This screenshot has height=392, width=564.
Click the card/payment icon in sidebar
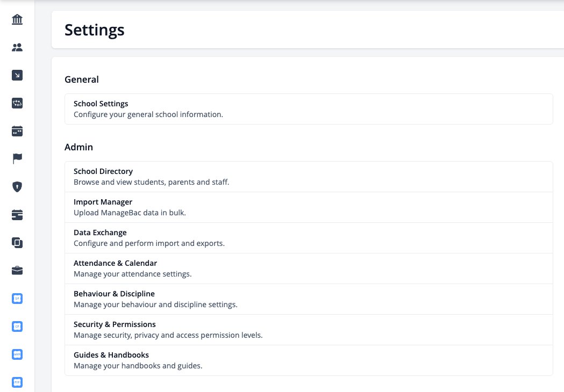click(x=17, y=215)
